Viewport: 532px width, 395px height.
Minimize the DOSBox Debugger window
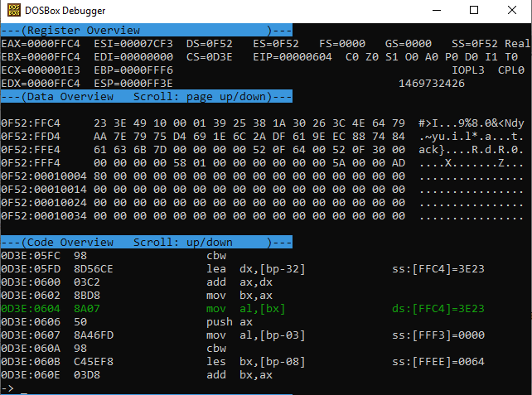click(x=436, y=11)
